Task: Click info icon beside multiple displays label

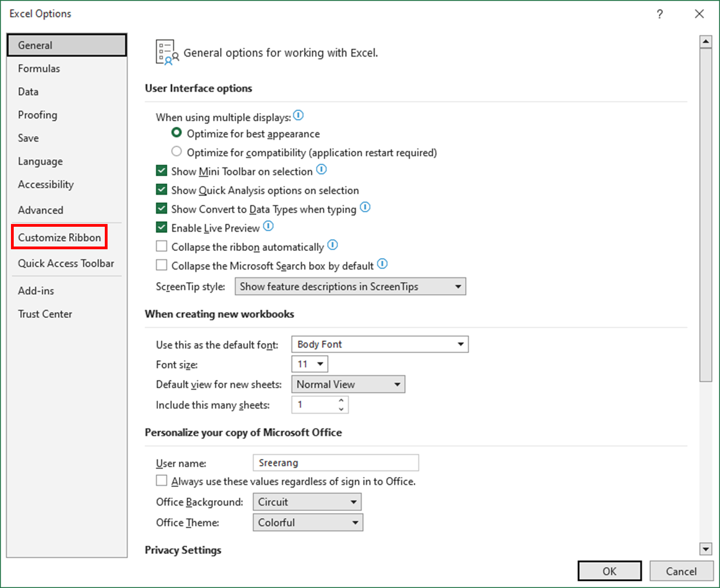Action: point(298,115)
